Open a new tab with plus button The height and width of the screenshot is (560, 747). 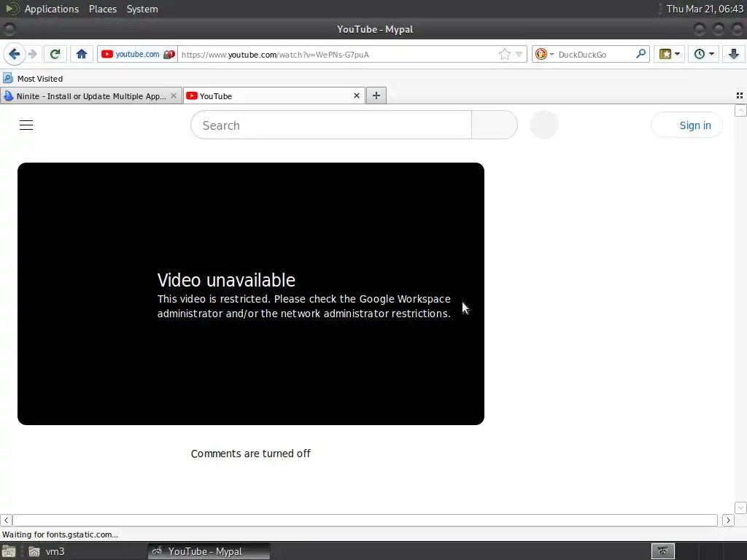click(x=376, y=96)
